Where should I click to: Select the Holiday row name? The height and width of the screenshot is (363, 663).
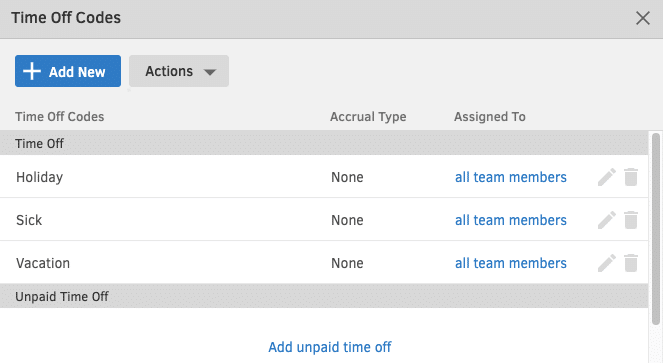pyautogui.click(x=39, y=177)
